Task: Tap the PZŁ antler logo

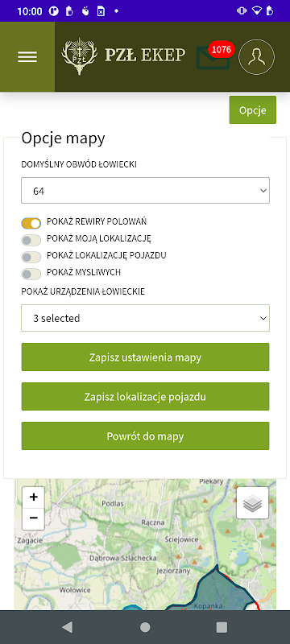Action: (x=79, y=56)
